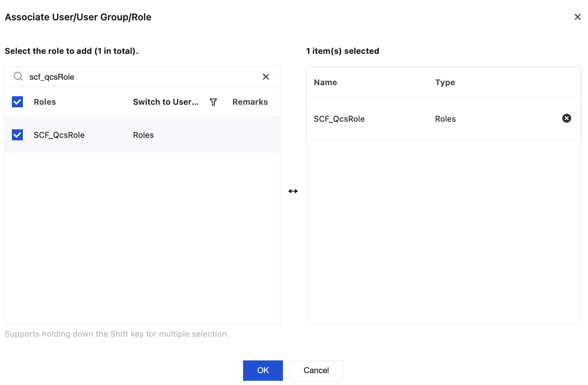Click the Roles type cell beside SCF_QcsRole checkbox
Image resolution: width=588 pixels, height=385 pixels.
pos(143,135)
